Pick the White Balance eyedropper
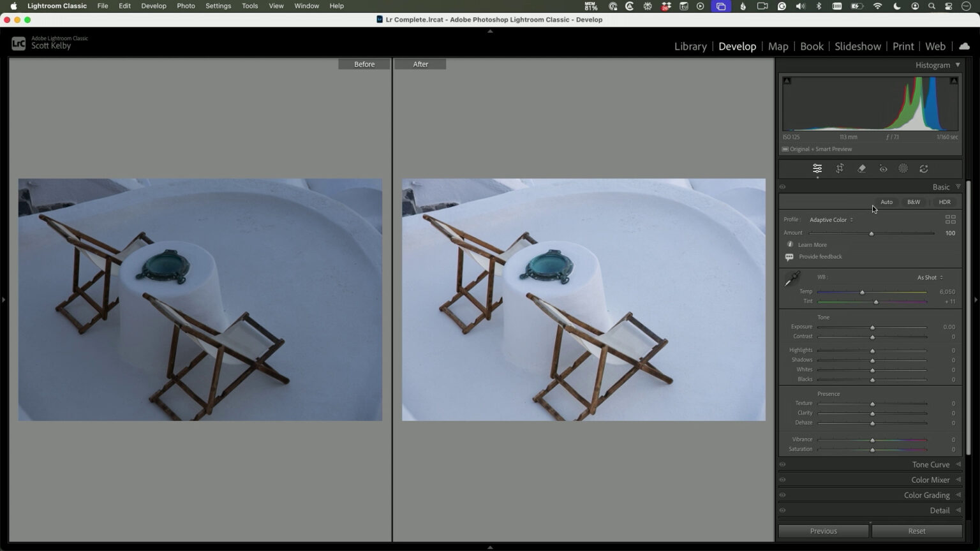 point(792,279)
